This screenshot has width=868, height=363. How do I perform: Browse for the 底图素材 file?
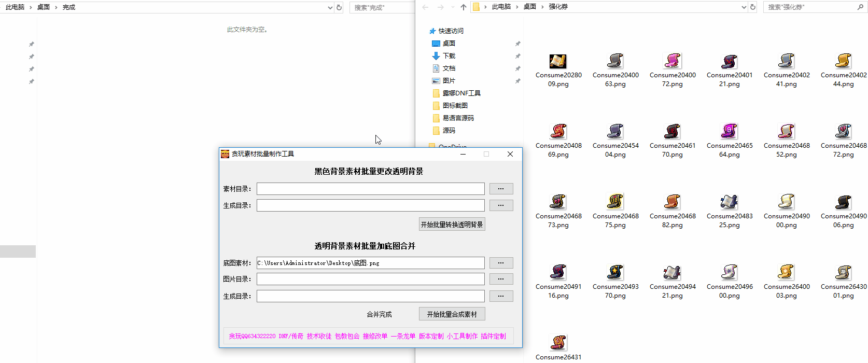[x=501, y=263]
